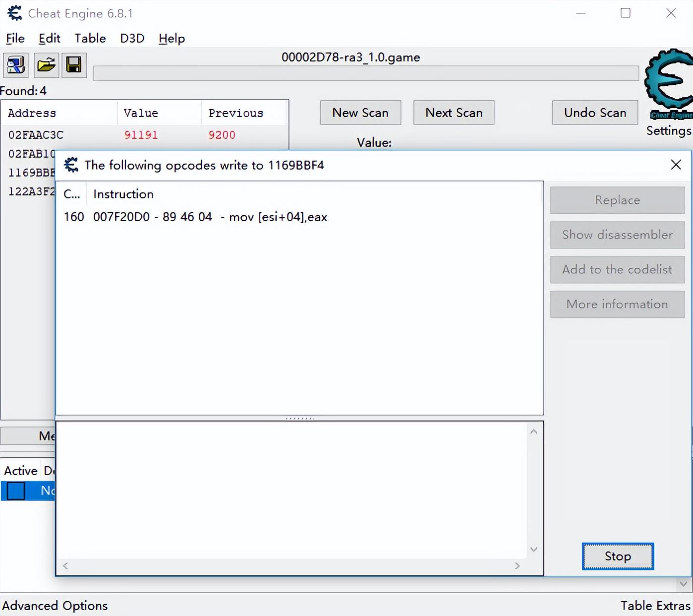
Task: Select the mov [esi+04],eax instruction row
Action: (x=299, y=217)
